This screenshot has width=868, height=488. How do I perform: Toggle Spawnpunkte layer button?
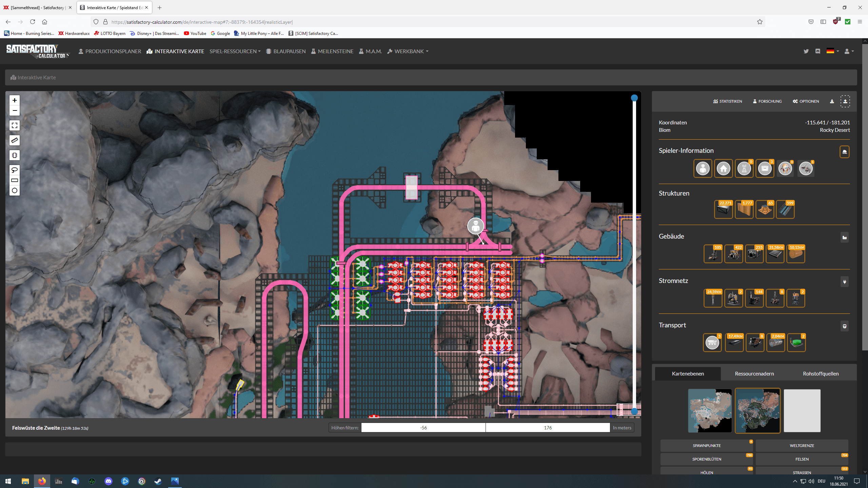(x=707, y=446)
